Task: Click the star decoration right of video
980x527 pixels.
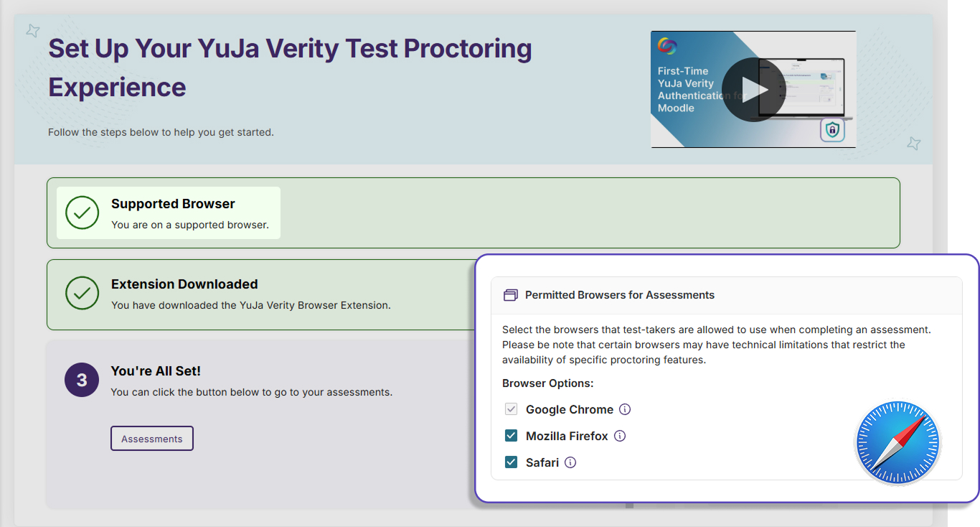Action: [x=913, y=143]
